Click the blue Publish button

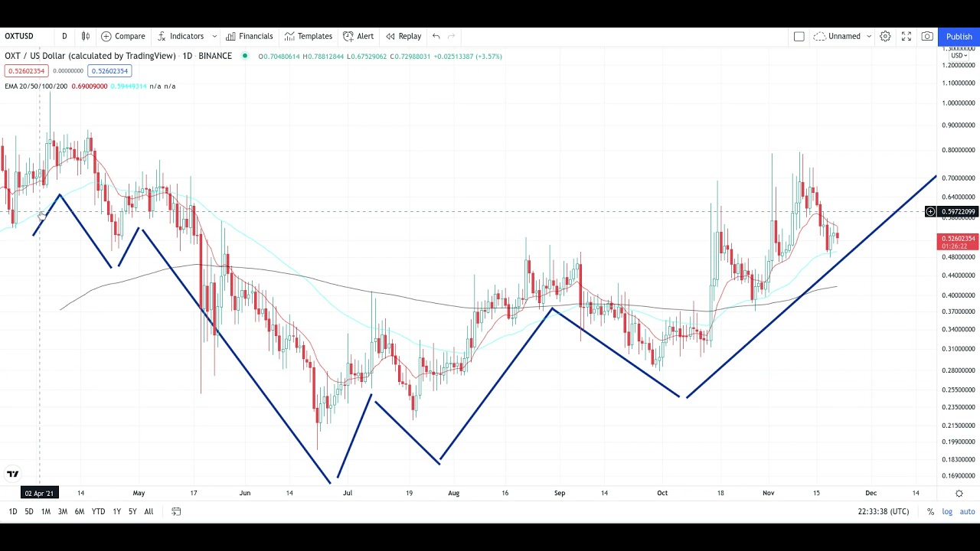pos(959,36)
